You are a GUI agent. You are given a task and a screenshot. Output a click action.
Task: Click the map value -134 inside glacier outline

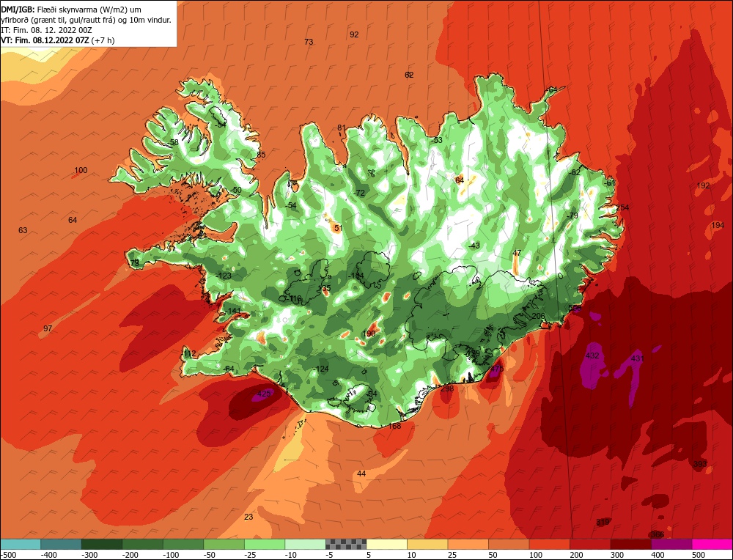(356, 276)
